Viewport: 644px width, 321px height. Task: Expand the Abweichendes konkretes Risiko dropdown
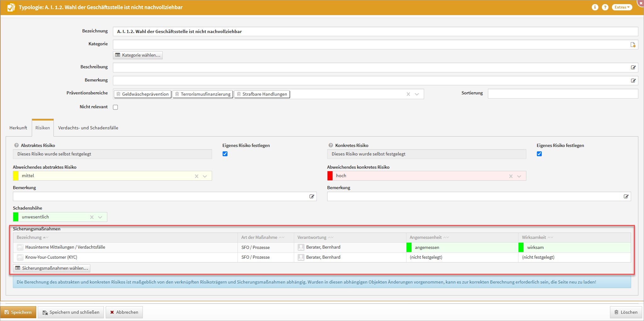[x=519, y=176]
